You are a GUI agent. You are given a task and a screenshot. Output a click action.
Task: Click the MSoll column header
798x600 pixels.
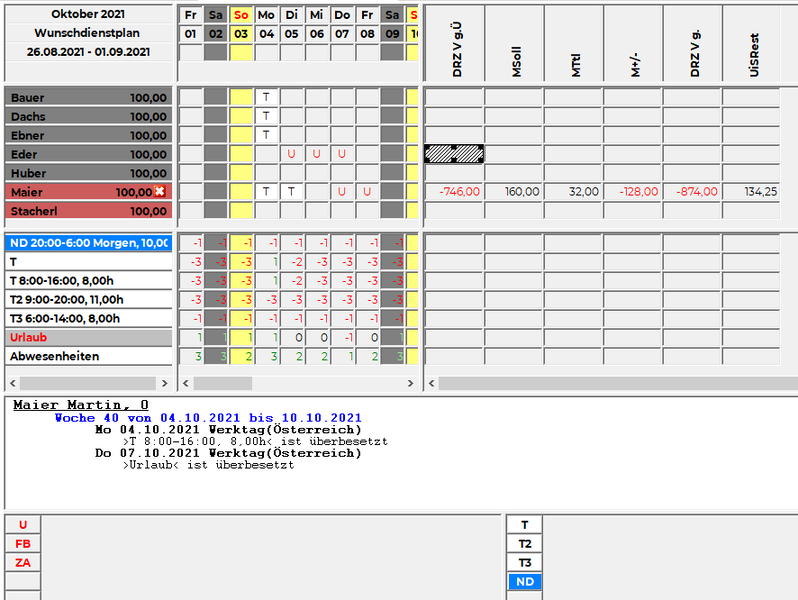pyautogui.click(x=515, y=45)
